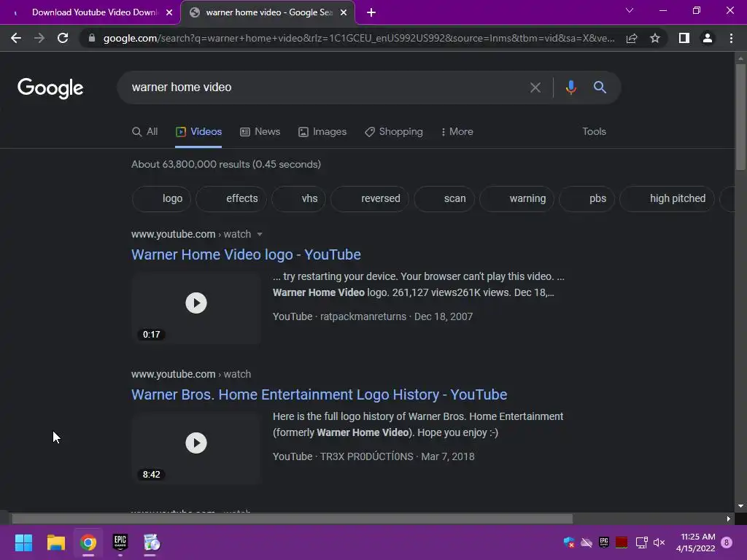Click the red square tray icon
Viewport: 747px width, 560px height.
coord(622,542)
